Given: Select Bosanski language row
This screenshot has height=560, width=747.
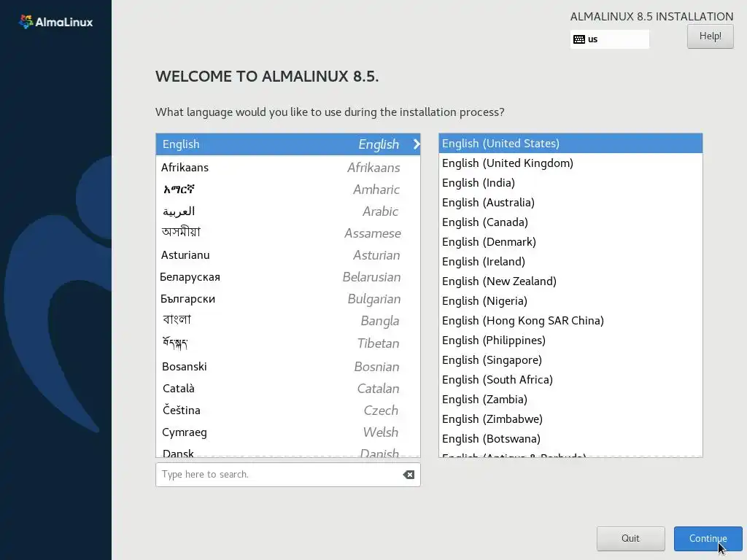Looking at the screenshot, I should (x=287, y=367).
